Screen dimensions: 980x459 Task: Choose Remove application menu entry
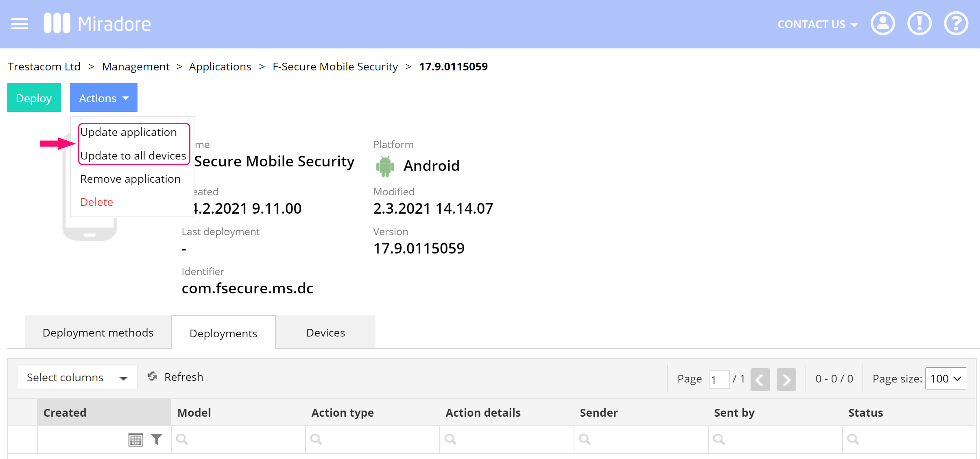click(131, 179)
